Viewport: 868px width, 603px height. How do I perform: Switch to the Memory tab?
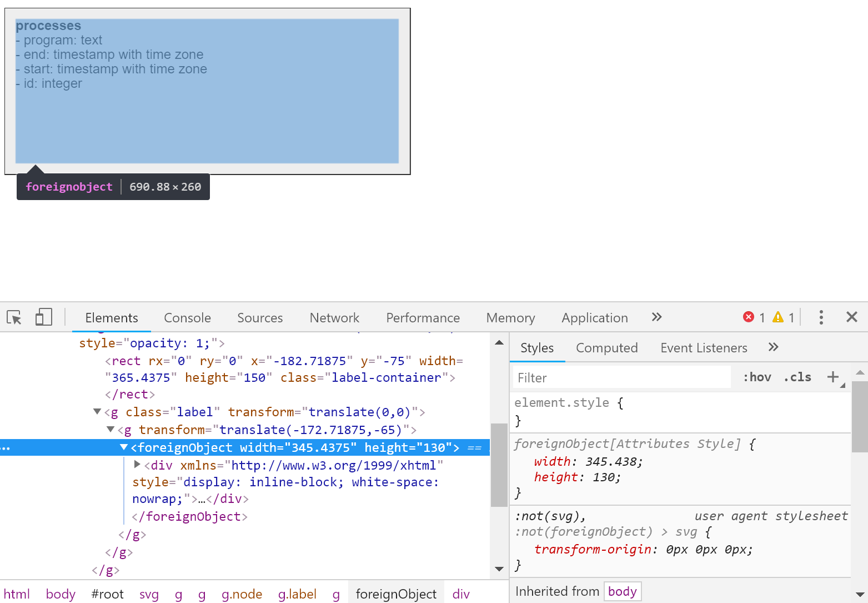(x=511, y=318)
